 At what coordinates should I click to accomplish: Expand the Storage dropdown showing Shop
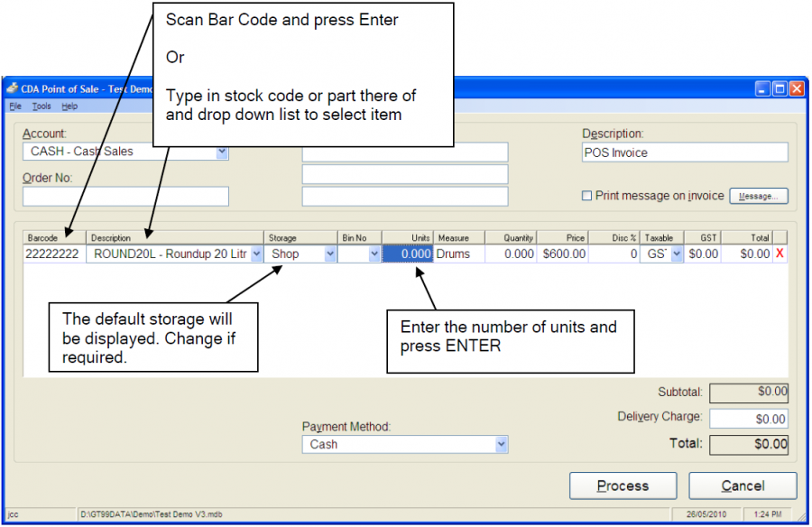tap(329, 254)
